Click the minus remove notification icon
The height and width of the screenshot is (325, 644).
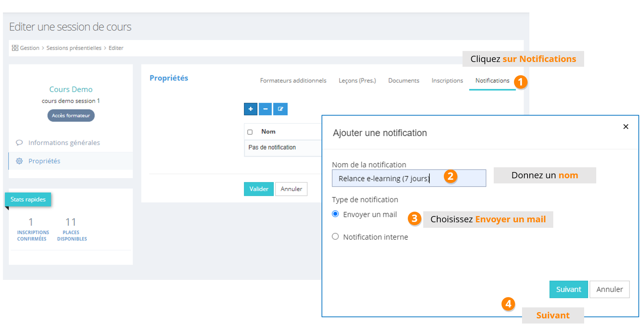click(x=265, y=109)
